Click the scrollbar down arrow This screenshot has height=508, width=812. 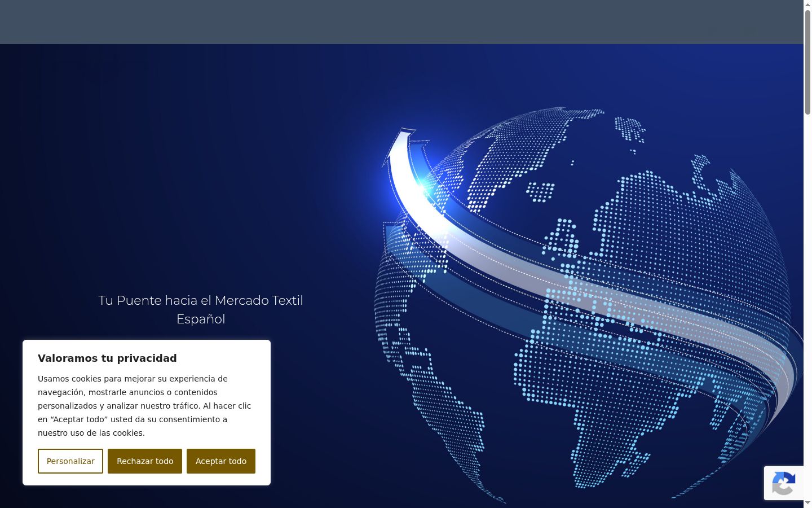807,503
